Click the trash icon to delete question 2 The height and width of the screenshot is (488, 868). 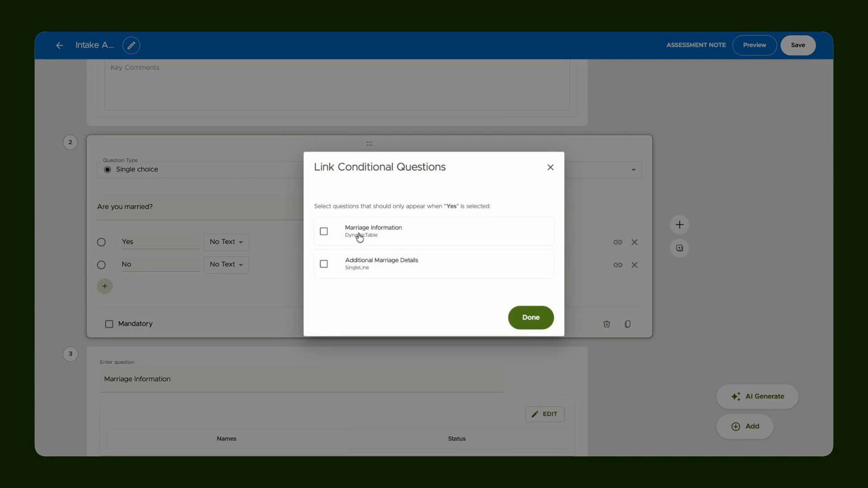[x=607, y=324]
